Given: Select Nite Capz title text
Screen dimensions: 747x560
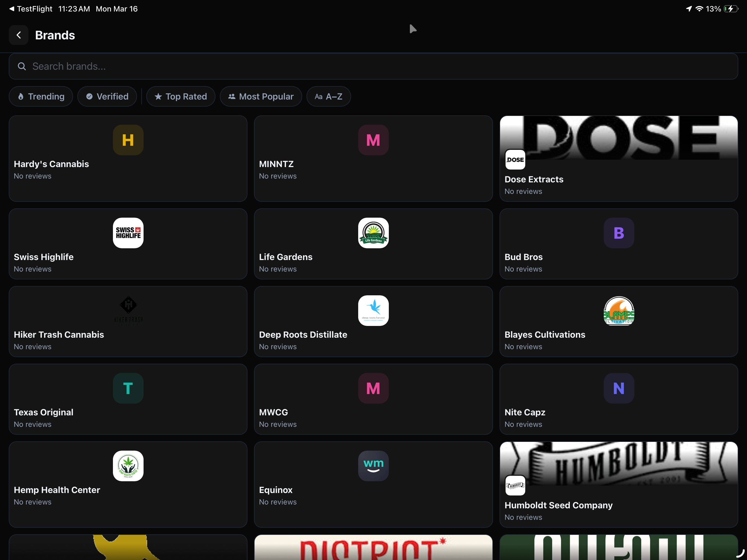Looking at the screenshot, I should click(x=525, y=412).
